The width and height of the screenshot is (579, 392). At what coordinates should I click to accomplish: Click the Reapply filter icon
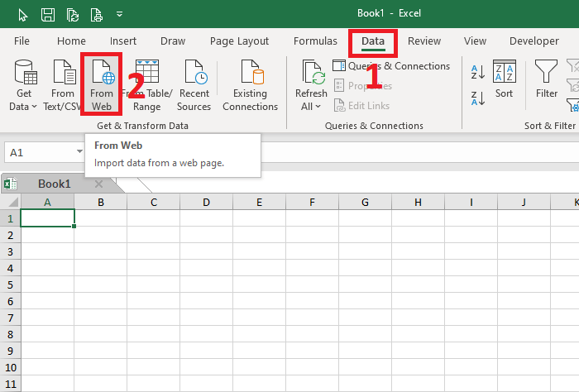[573, 86]
